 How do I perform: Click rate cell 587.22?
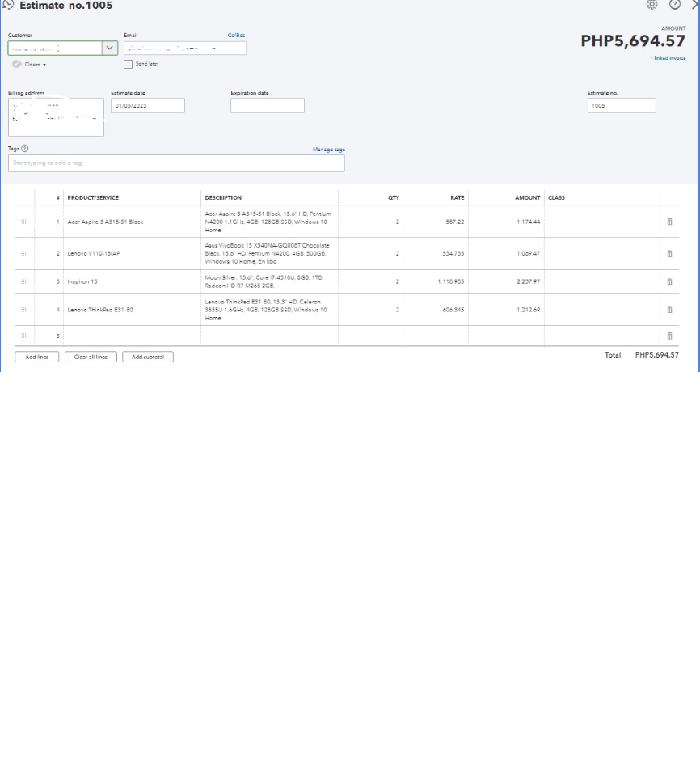coord(436,222)
